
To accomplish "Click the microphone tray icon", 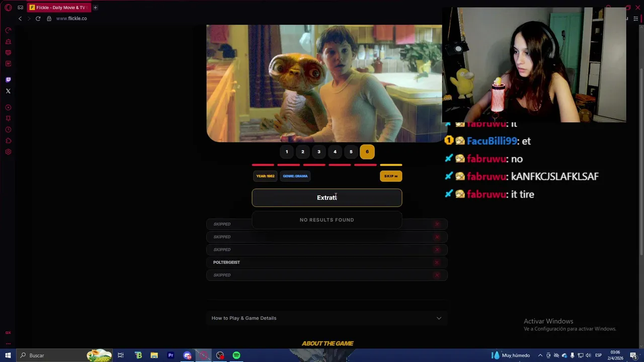I will point(572,355).
